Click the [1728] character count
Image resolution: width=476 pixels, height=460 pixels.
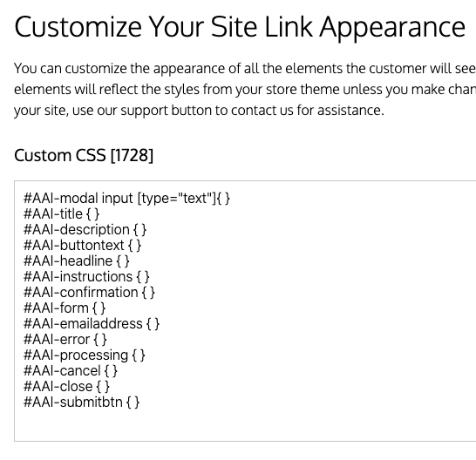pos(132,155)
